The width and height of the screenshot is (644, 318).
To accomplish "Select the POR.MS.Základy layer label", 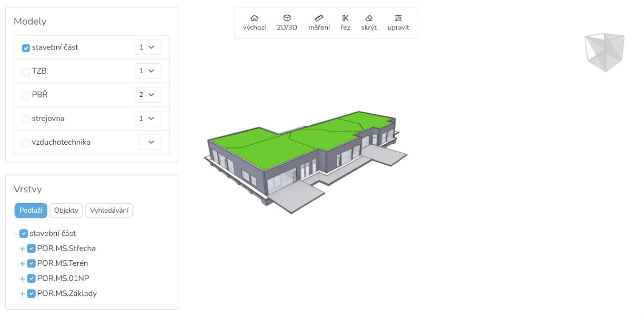I will (x=67, y=294).
